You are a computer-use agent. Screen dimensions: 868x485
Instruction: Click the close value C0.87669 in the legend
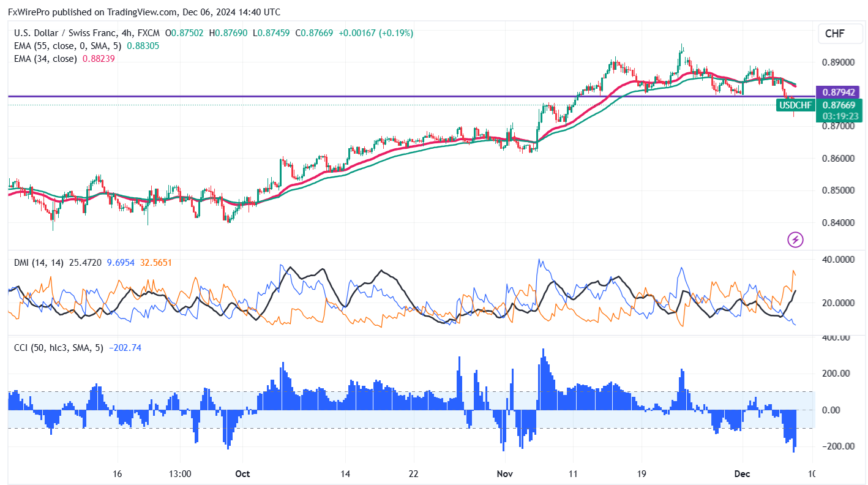(314, 33)
